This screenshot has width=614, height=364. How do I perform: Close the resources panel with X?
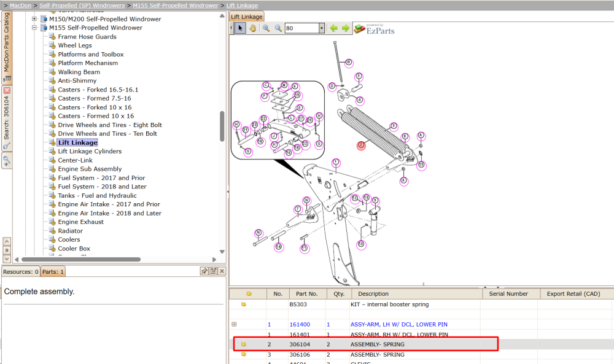pyautogui.click(x=222, y=271)
